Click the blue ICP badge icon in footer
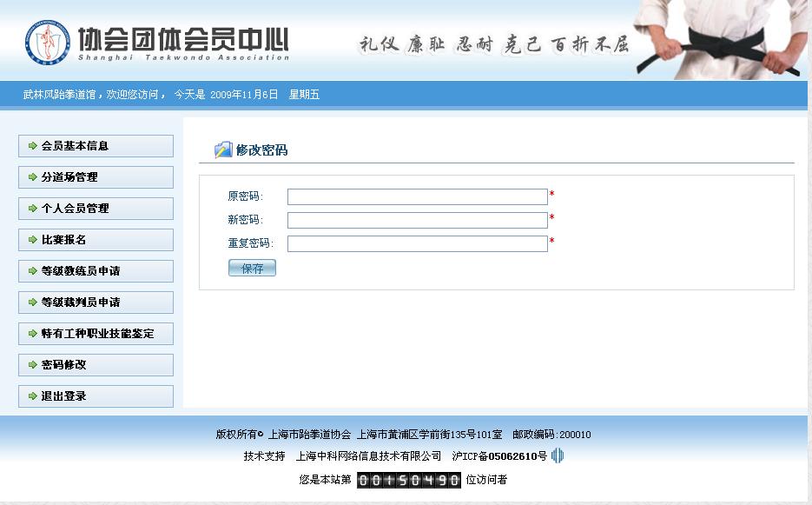 point(558,455)
